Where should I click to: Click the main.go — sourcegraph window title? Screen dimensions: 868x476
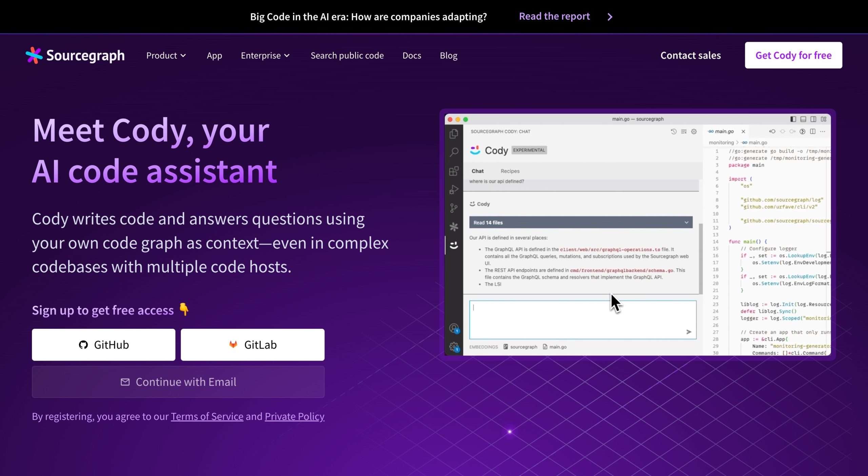pos(638,119)
